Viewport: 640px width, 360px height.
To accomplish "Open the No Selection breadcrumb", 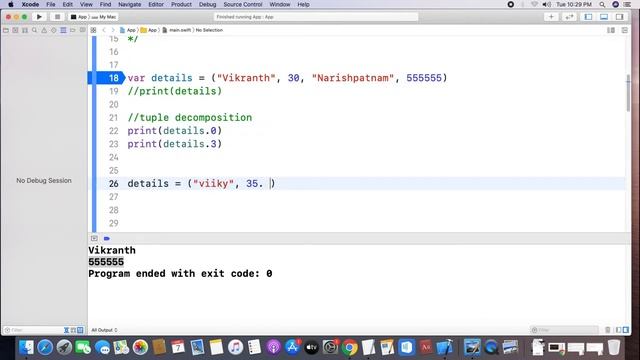I will [209, 30].
